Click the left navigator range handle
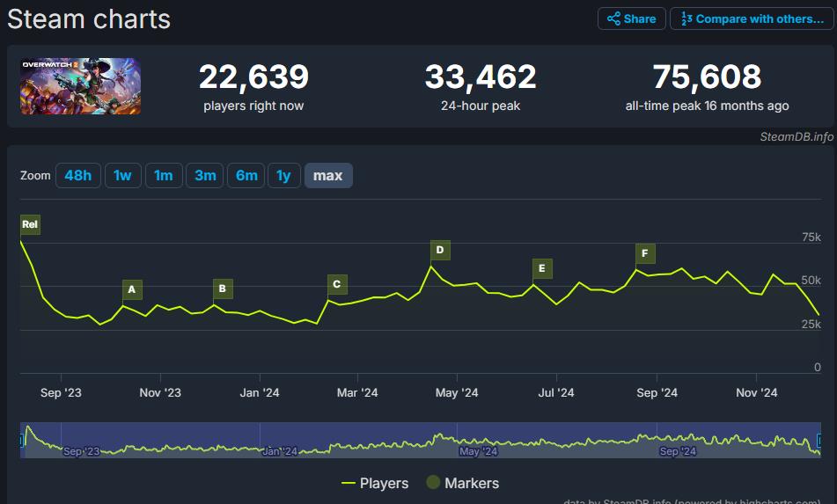Viewport: 837px width, 504px height. [x=22, y=440]
